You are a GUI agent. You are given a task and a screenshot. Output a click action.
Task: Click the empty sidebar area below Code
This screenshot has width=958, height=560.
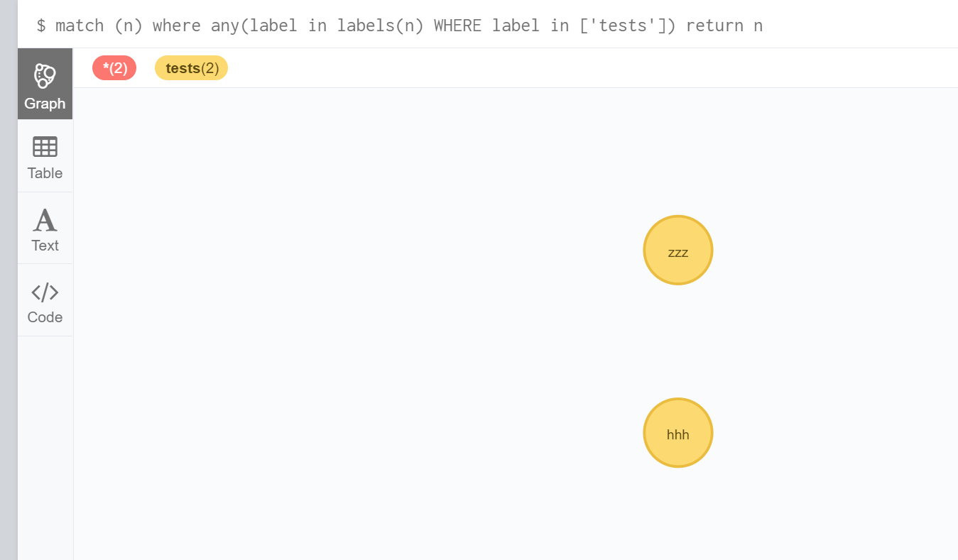pos(45,447)
